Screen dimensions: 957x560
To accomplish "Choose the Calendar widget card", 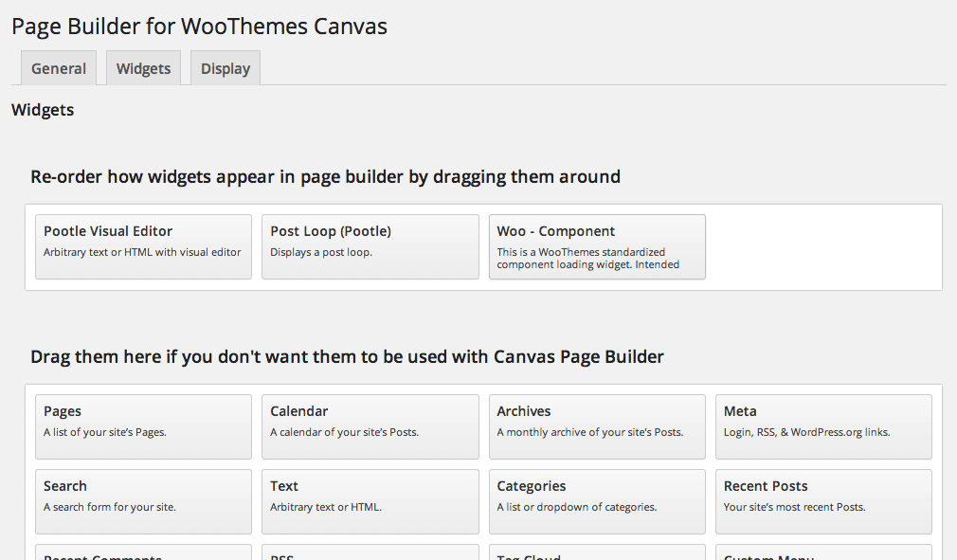I will coord(370,426).
